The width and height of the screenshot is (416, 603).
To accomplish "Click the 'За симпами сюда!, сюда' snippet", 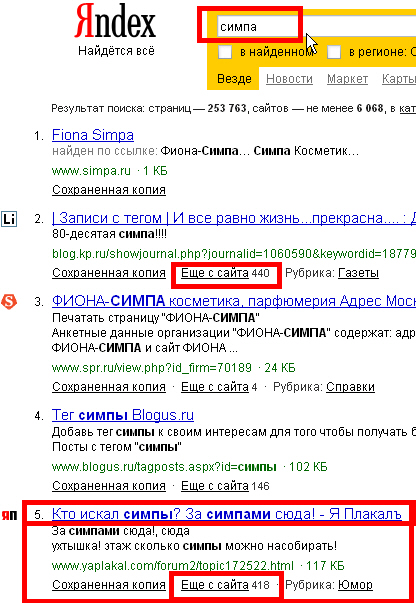I will (x=121, y=531).
